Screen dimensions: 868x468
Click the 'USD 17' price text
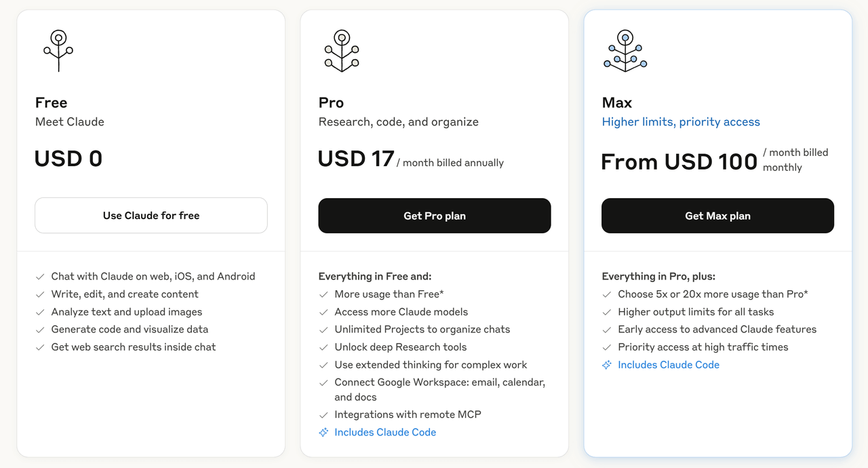click(356, 159)
